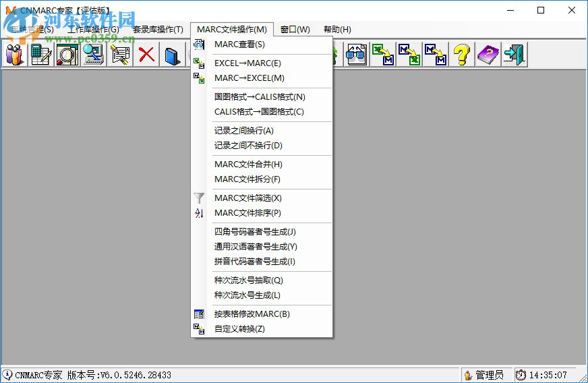
Task: Open the 工作库操作(G) menu
Action: point(93,29)
